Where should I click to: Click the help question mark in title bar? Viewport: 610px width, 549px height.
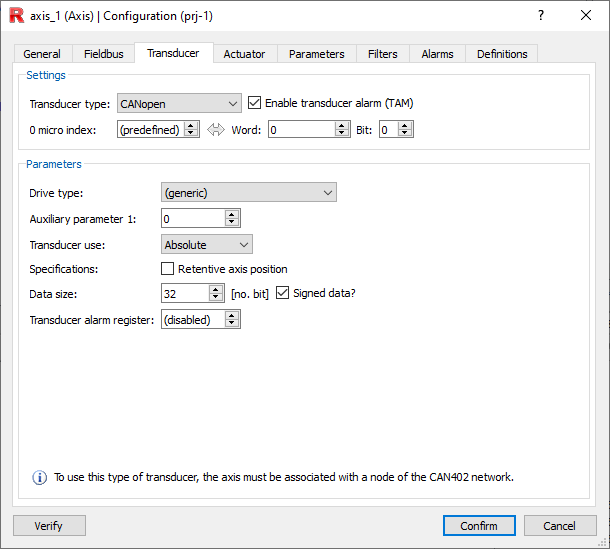[x=541, y=16]
